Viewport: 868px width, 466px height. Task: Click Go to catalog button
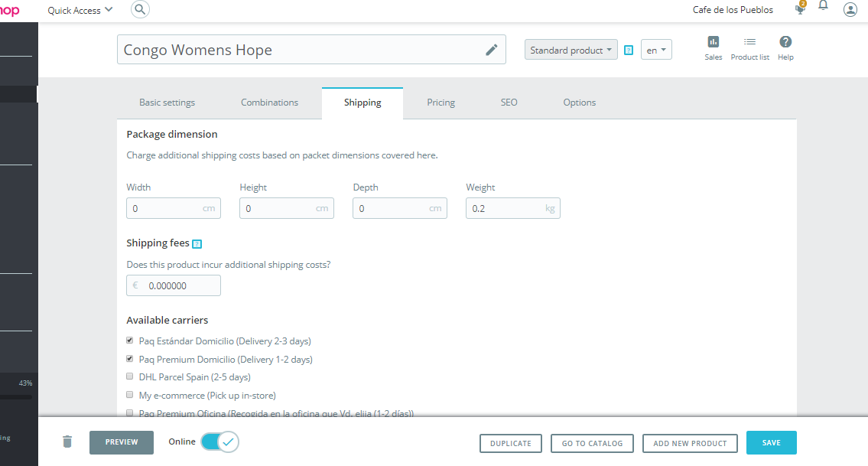tap(592, 443)
